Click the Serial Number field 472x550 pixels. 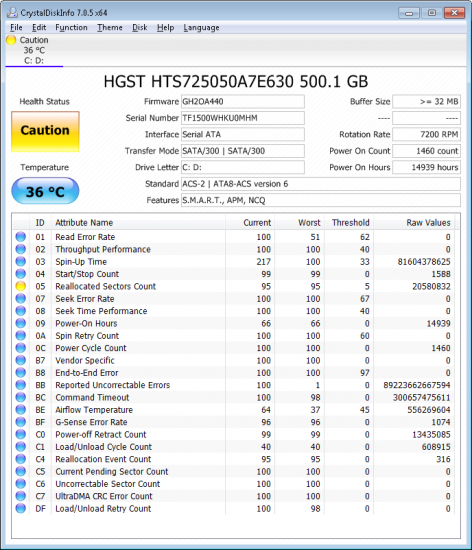pyautogui.click(x=243, y=118)
